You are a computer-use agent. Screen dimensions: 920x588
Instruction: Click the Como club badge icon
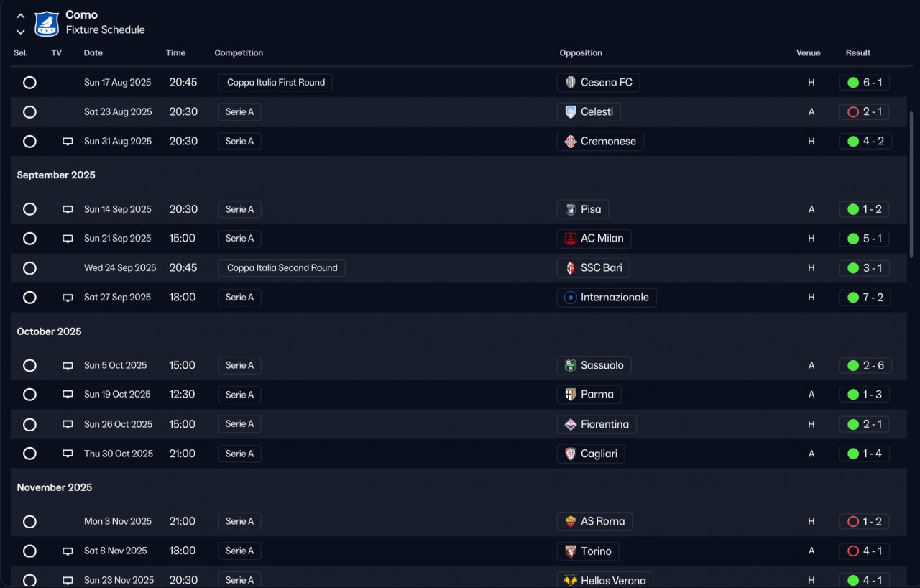[x=47, y=23]
